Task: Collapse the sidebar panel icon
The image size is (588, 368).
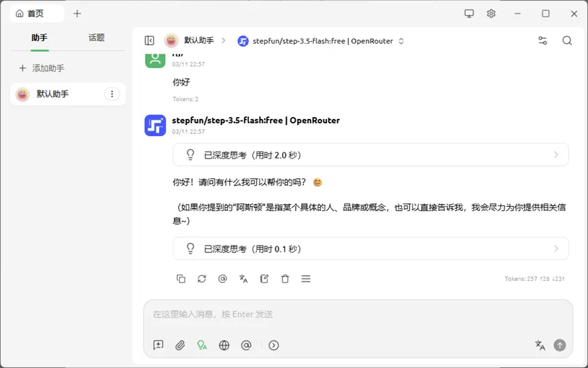Action: 150,41
